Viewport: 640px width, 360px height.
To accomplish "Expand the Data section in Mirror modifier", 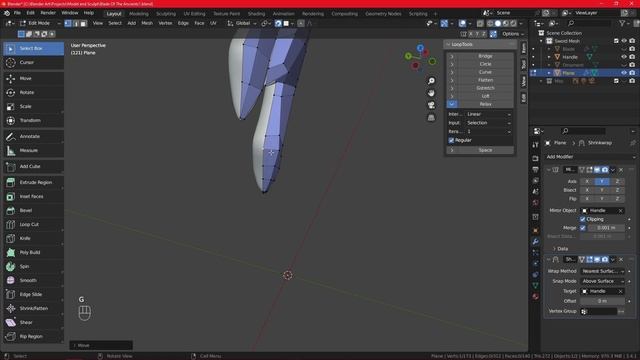I will coord(560,249).
